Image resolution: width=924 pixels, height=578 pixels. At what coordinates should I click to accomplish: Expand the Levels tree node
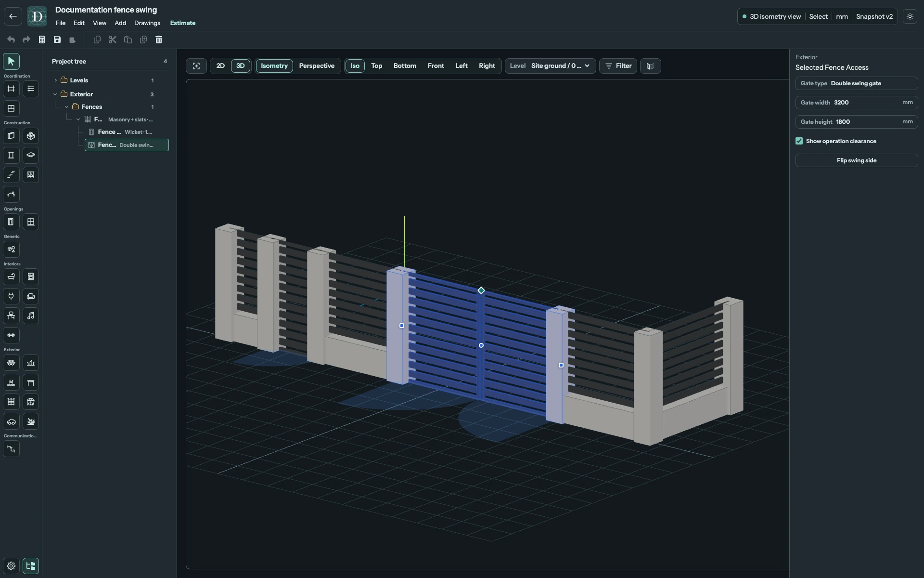[55, 80]
